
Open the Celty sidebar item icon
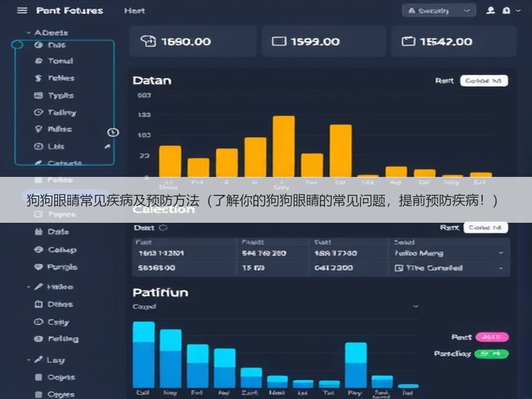(x=39, y=322)
